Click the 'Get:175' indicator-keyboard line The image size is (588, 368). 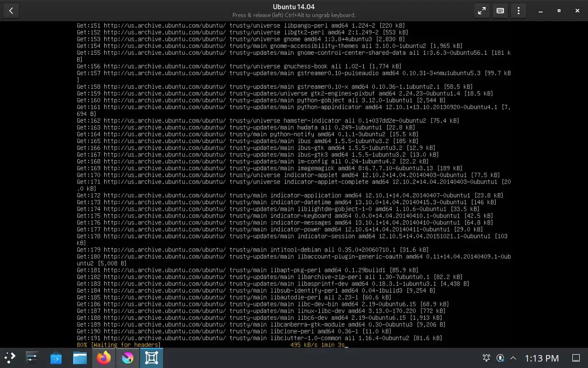pyautogui.click(x=285, y=216)
